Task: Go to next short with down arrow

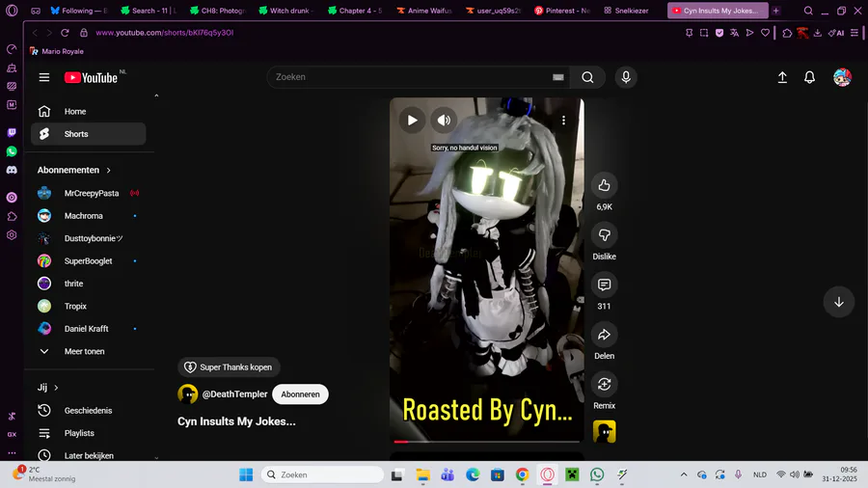Action: 839,302
